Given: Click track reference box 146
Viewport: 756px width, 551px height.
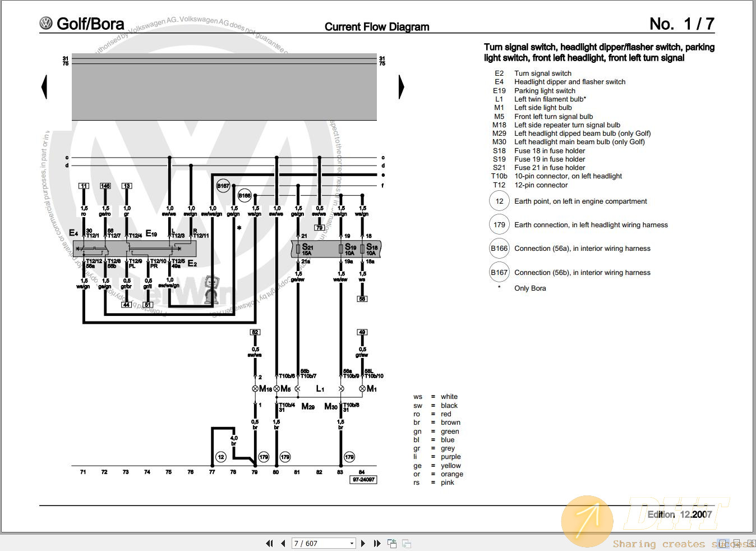Looking at the screenshot, I should click(x=105, y=186).
